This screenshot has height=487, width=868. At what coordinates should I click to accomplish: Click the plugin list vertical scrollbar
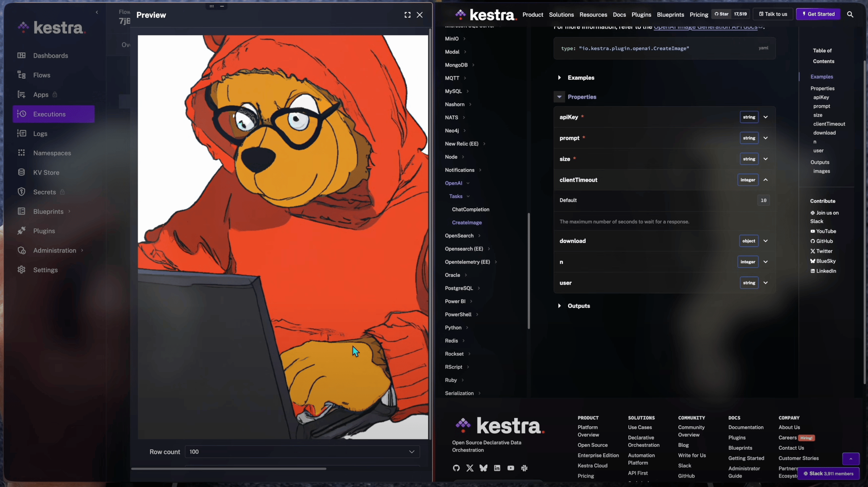pyautogui.click(x=529, y=271)
